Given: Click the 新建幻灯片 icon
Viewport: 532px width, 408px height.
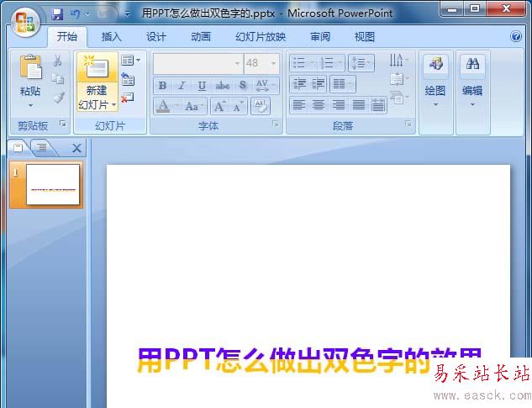Looking at the screenshot, I should pyautogui.click(x=97, y=67).
